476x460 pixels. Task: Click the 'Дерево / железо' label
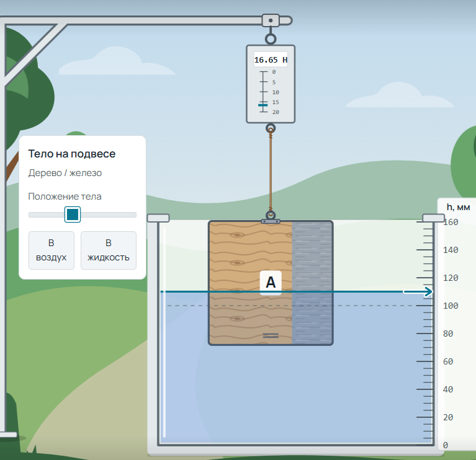[x=65, y=173]
